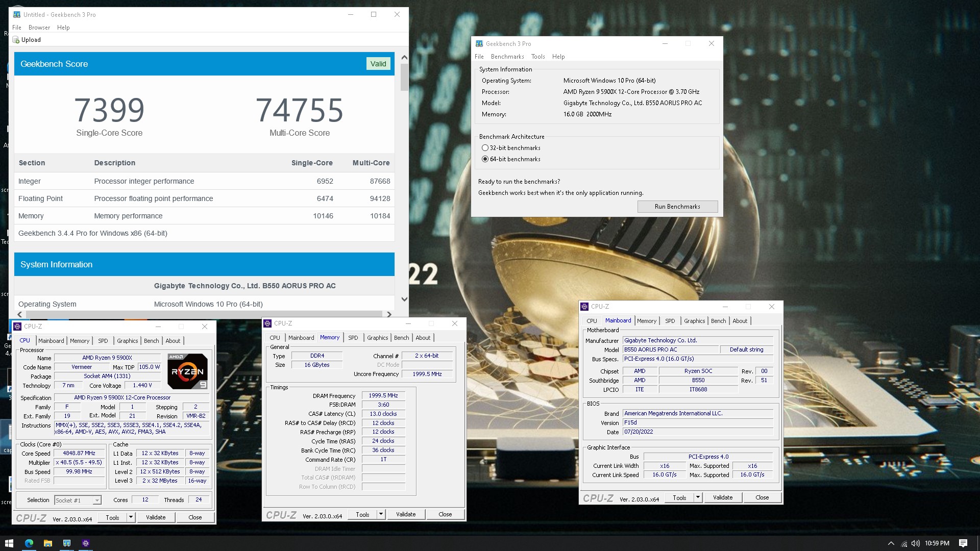Open the Socket #1 selection dropdown
980x551 pixels.
(x=78, y=500)
